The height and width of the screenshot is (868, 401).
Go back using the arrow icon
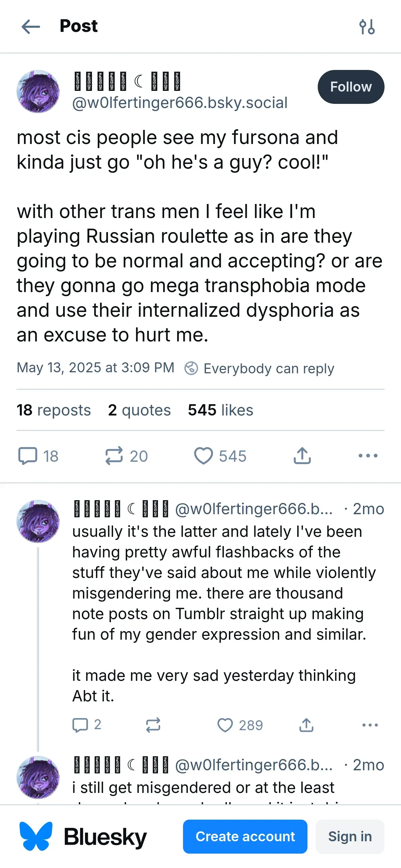point(31,26)
